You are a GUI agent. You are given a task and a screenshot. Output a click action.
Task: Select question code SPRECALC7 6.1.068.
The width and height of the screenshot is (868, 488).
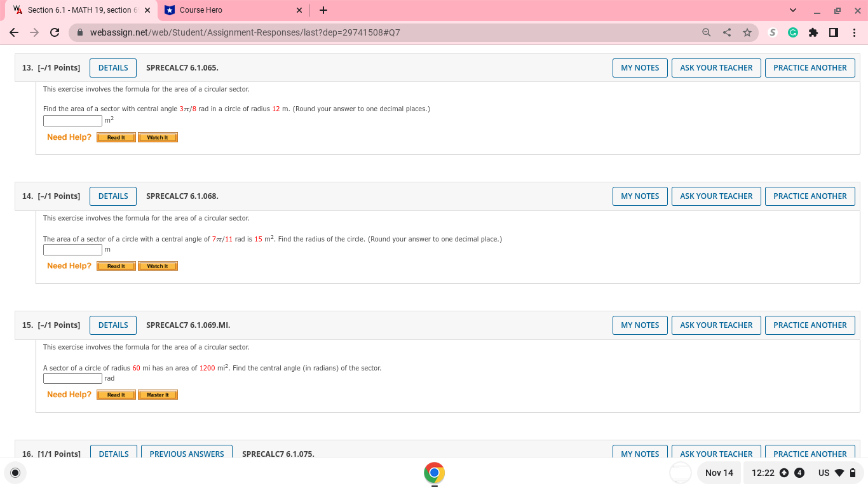pyautogui.click(x=182, y=196)
